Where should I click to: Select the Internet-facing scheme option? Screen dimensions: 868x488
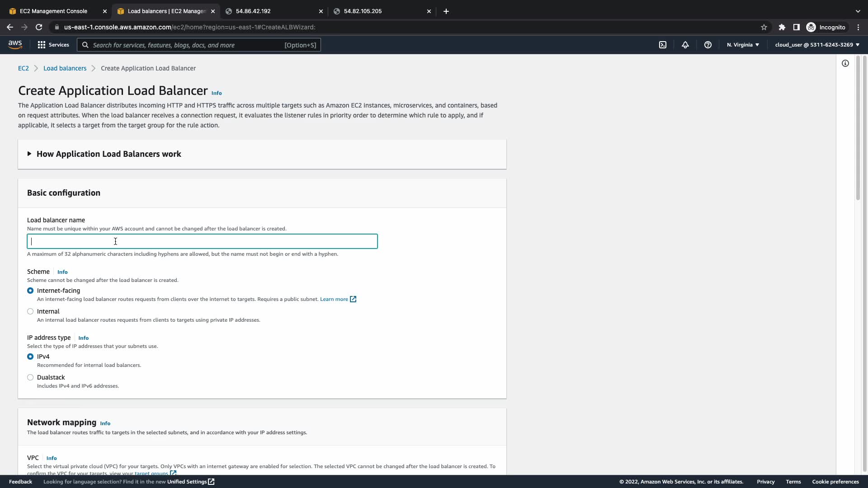pos(30,291)
